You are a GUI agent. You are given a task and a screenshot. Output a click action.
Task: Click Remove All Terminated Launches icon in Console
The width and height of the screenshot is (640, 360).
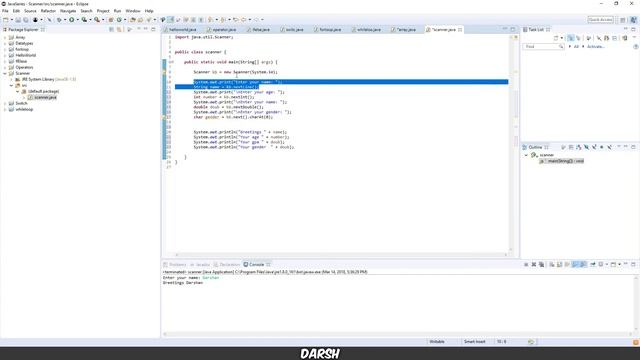coord(541,264)
